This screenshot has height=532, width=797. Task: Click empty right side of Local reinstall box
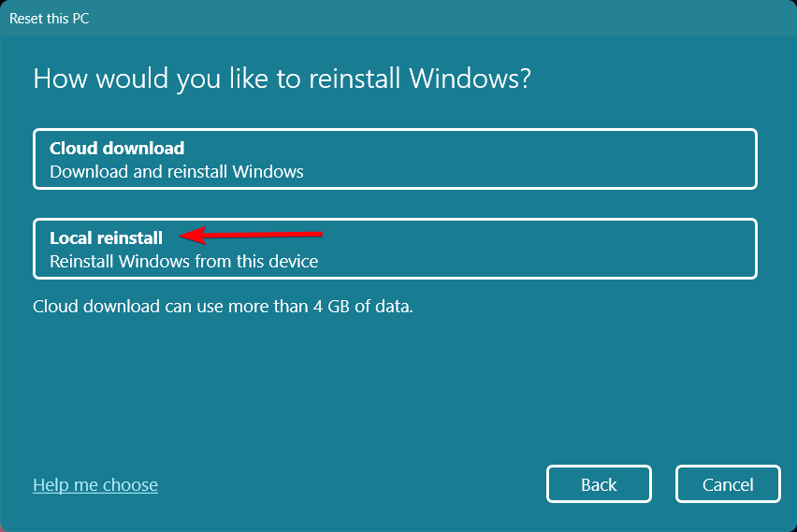pos(608,249)
